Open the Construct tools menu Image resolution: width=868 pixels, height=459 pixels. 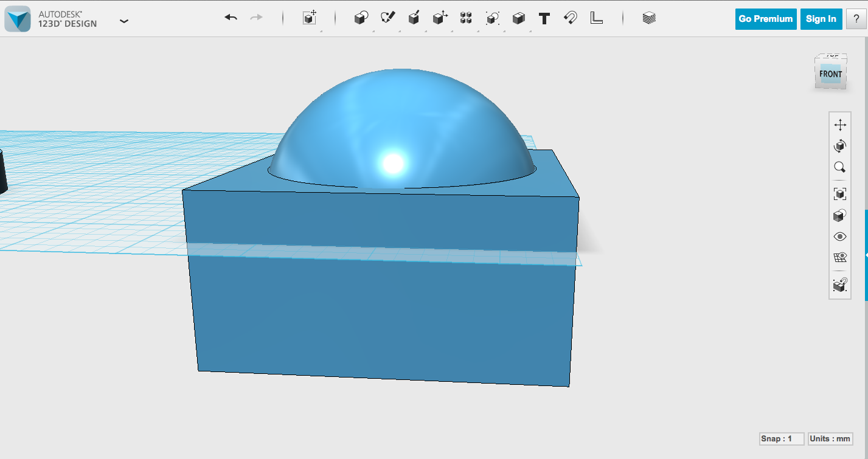tap(414, 18)
